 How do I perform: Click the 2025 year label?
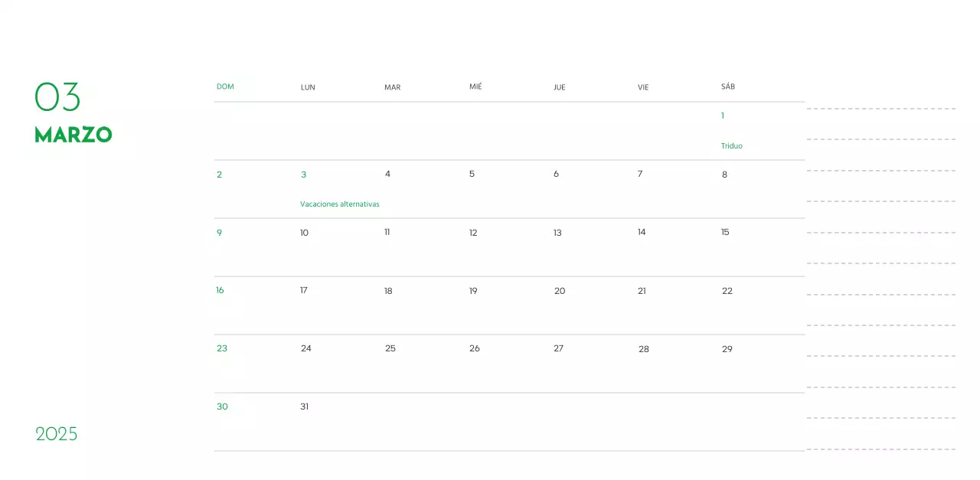coord(57,434)
